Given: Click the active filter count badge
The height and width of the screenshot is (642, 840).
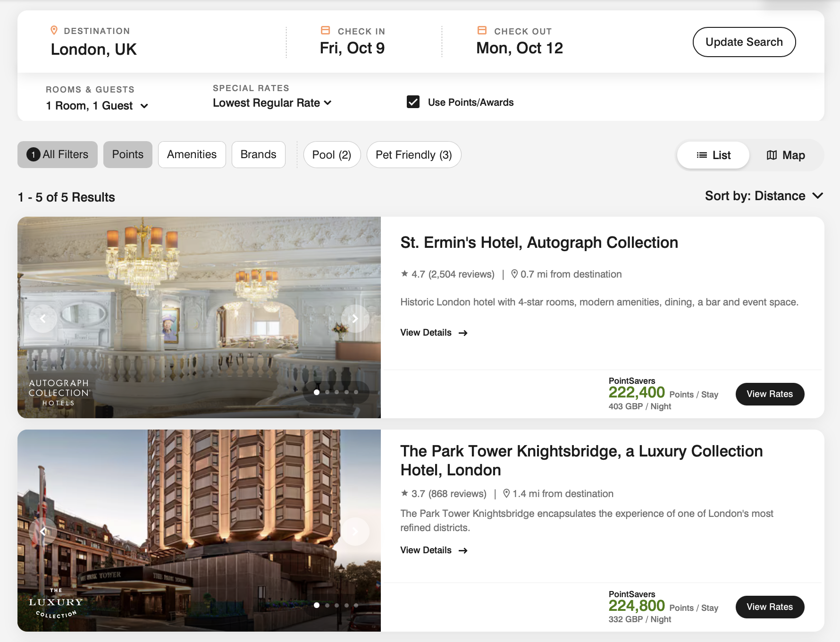Looking at the screenshot, I should [x=33, y=154].
